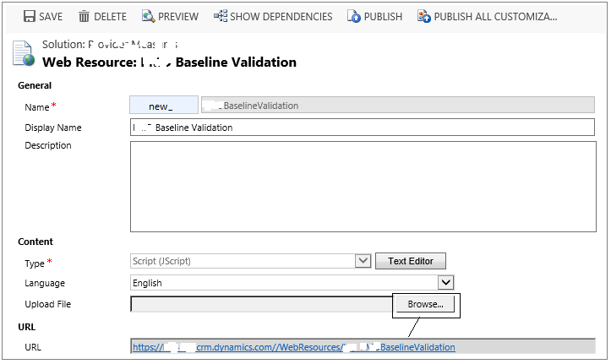
Task: Click the Browse... button
Action: tap(425, 304)
